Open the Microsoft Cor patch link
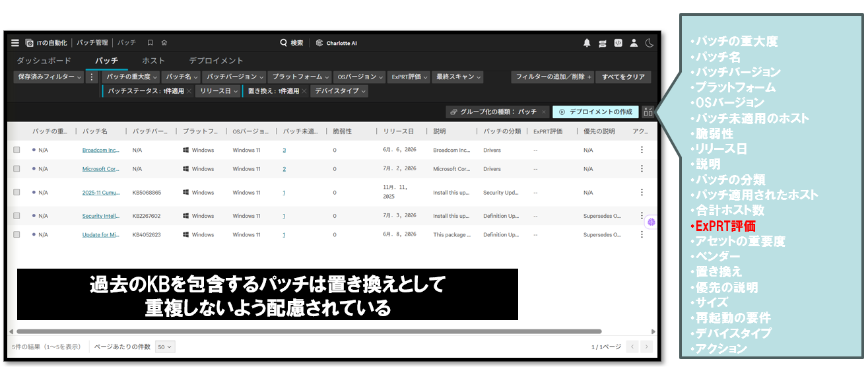This screenshot has height=367, width=868. point(101,169)
